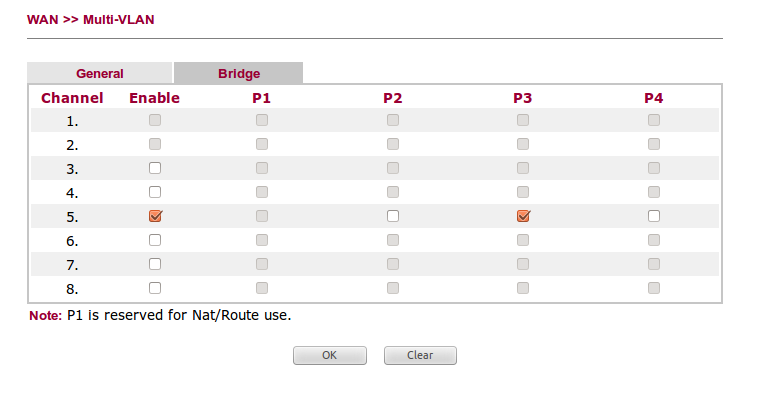Check P2 for channel 5
Screen dimensions: 760x403
point(392,216)
